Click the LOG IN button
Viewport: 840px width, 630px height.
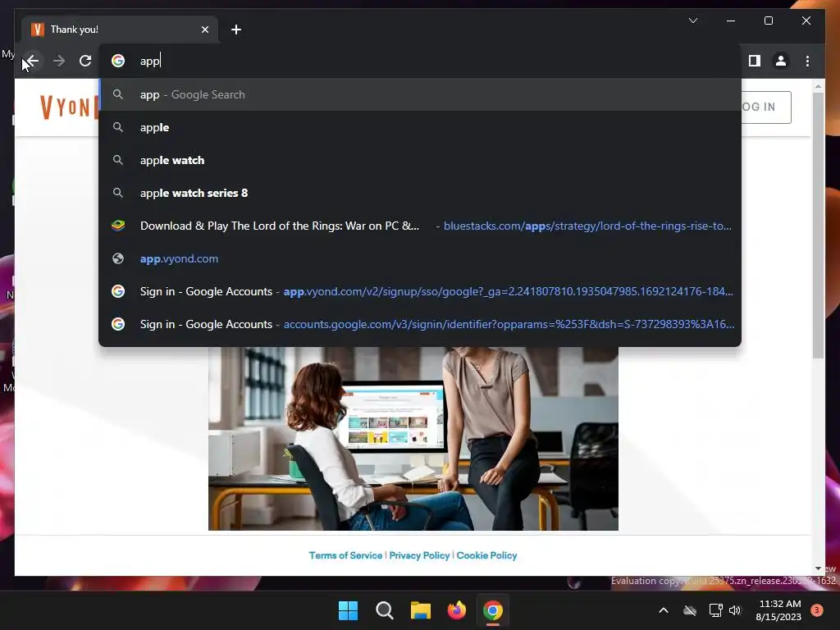coord(765,107)
